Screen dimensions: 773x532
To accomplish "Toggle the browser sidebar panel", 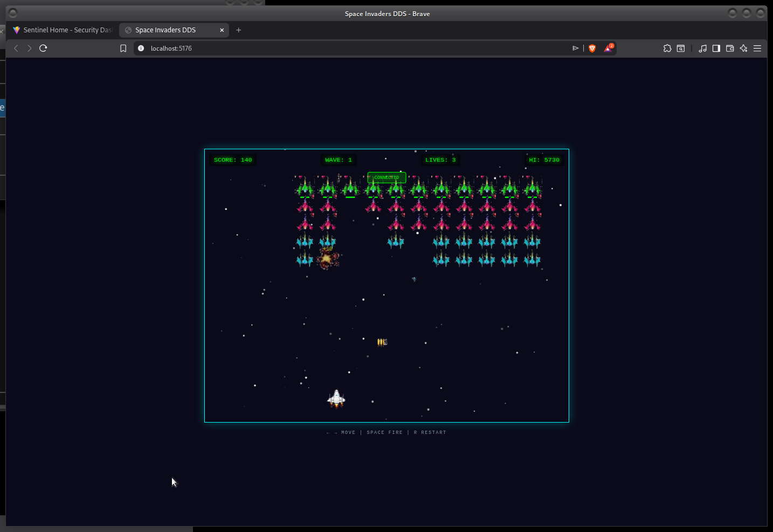I will coord(716,48).
